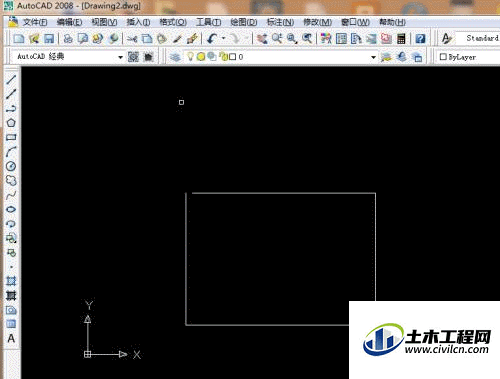500x379 pixels.
Task: Click the Save icon in toolbar
Action: (49, 39)
